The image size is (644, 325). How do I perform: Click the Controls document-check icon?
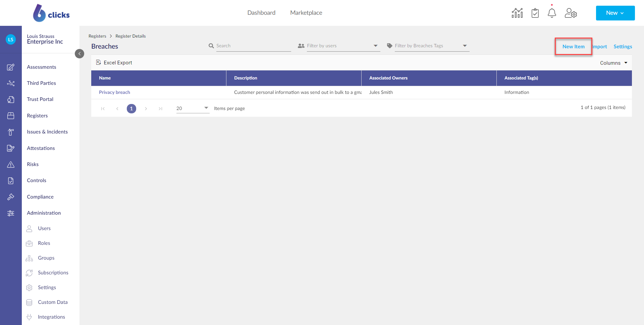[11, 180]
